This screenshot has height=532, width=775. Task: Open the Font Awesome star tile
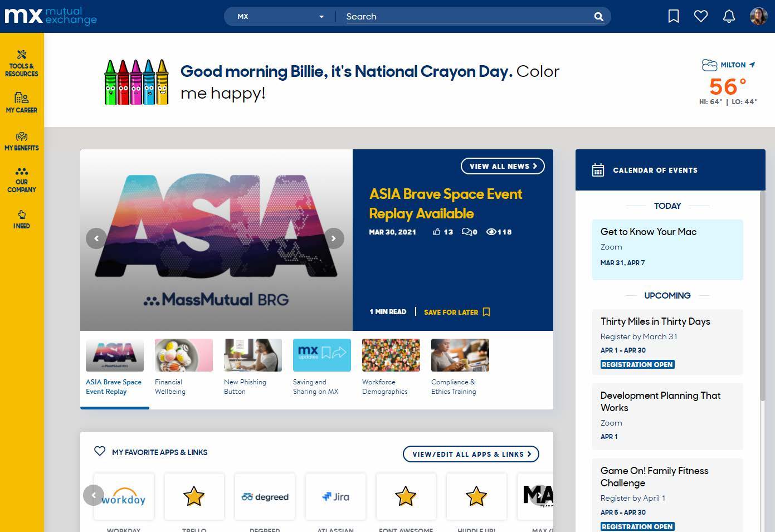point(406,496)
